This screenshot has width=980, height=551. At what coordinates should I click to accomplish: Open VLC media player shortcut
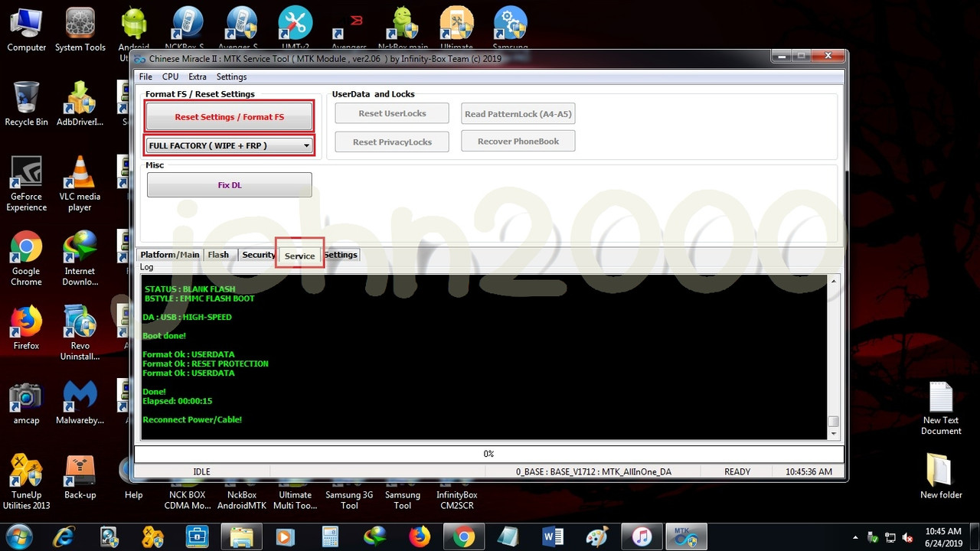coord(80,184)
